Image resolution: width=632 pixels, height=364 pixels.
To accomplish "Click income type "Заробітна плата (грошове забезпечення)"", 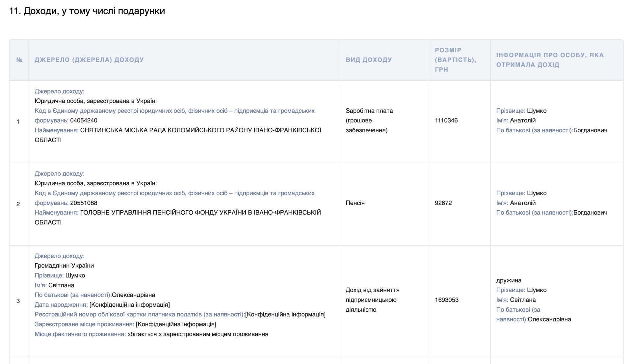I will point(369,120).
